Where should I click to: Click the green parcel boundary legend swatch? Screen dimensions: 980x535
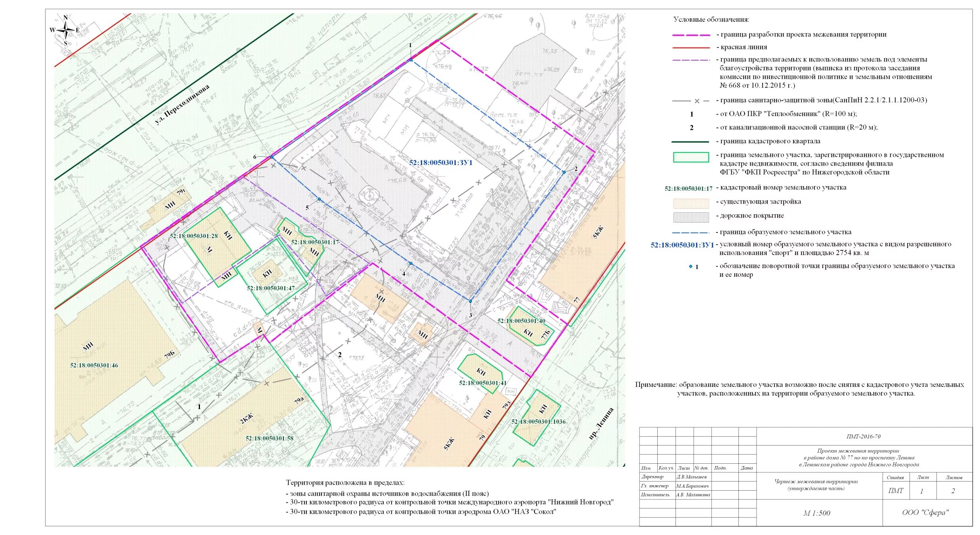[691, 157]
